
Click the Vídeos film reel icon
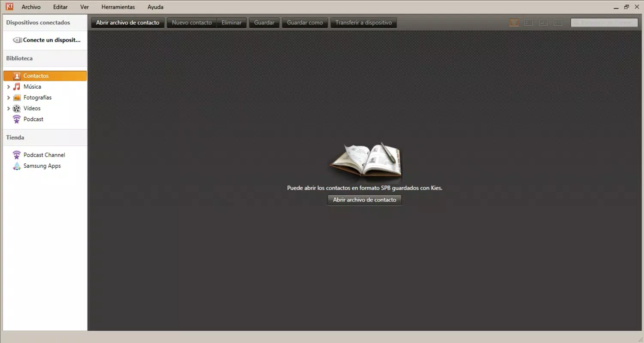[17, 108]
